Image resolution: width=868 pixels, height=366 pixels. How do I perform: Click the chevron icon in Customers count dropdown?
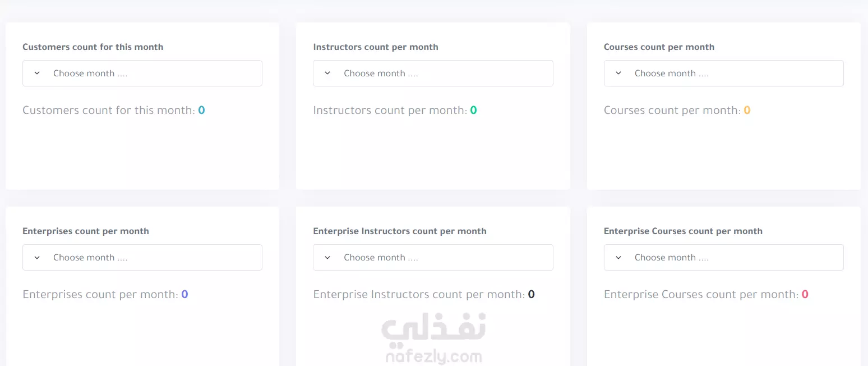pyautogui.click(x=37, y=74)
